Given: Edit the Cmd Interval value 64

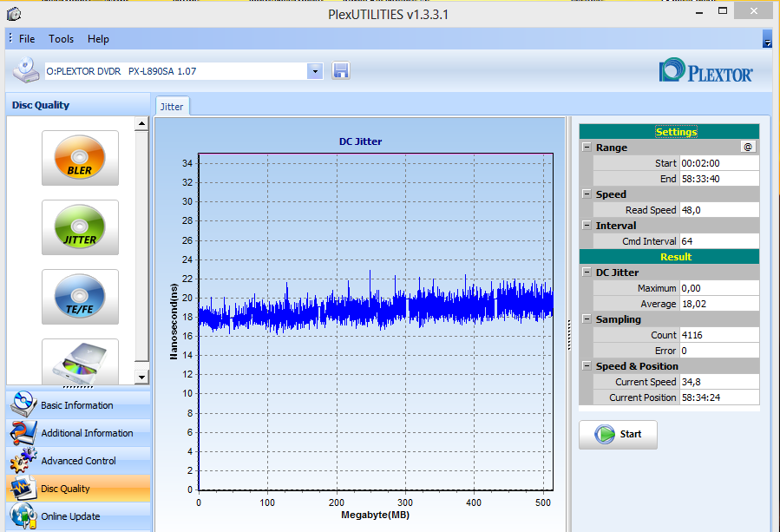Looking at the screenshot, I should pos(719,241).
